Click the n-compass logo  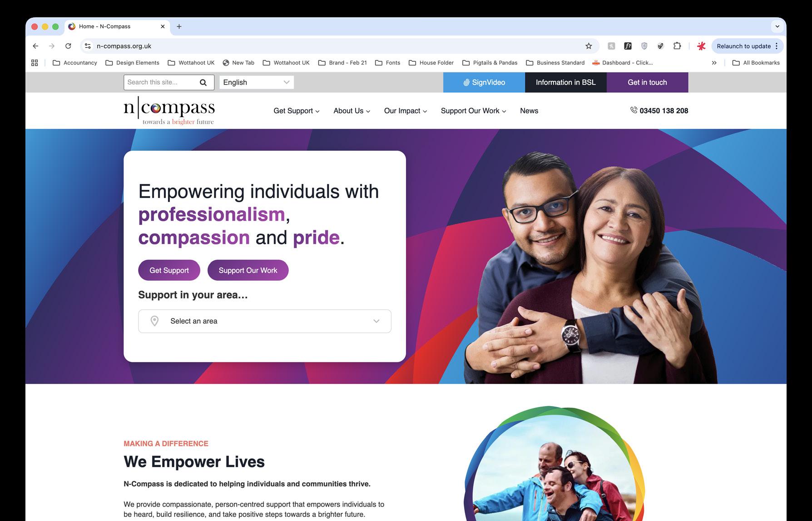coord(169,111)
